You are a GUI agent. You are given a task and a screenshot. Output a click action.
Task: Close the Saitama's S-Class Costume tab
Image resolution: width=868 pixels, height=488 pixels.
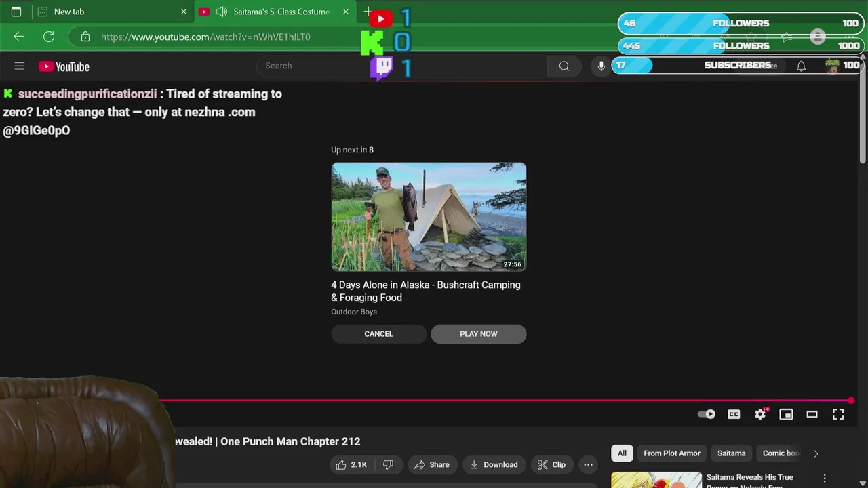click(x=346, y=12)
